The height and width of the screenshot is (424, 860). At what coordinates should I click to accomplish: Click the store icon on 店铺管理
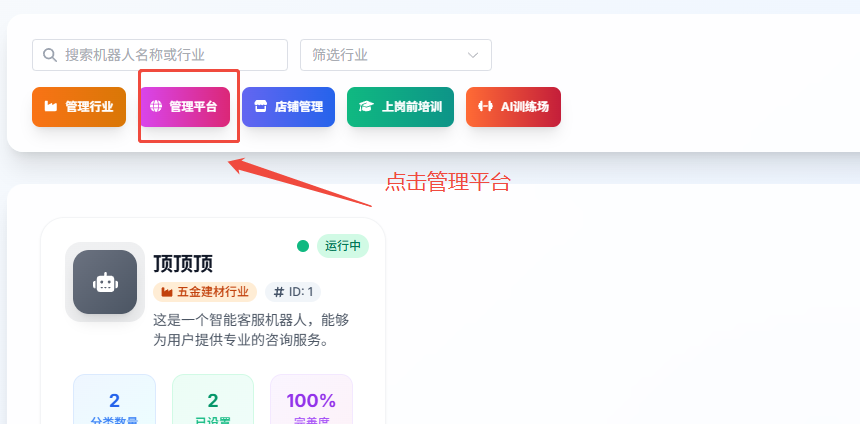(x=260, y=107)
